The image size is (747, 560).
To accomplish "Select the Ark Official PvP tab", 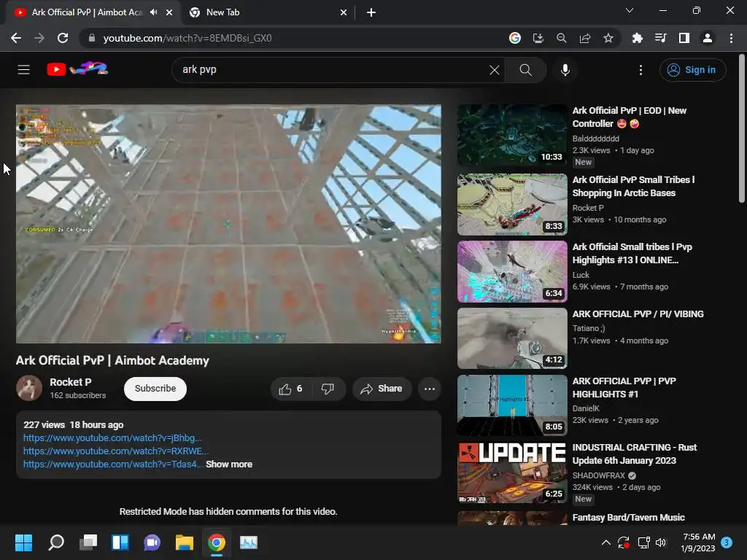I will 87,12.
